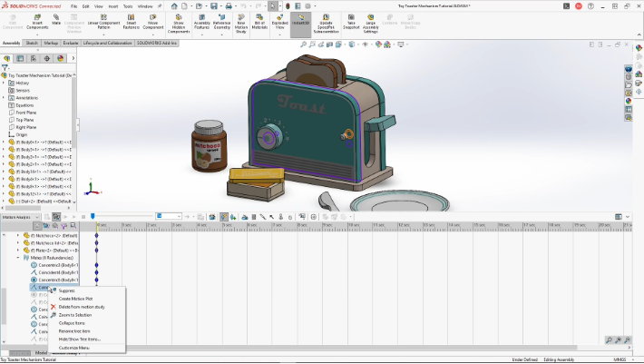Screen dimensions: 644x364
Task: Open the Tools menu
Action: [128, 6]
